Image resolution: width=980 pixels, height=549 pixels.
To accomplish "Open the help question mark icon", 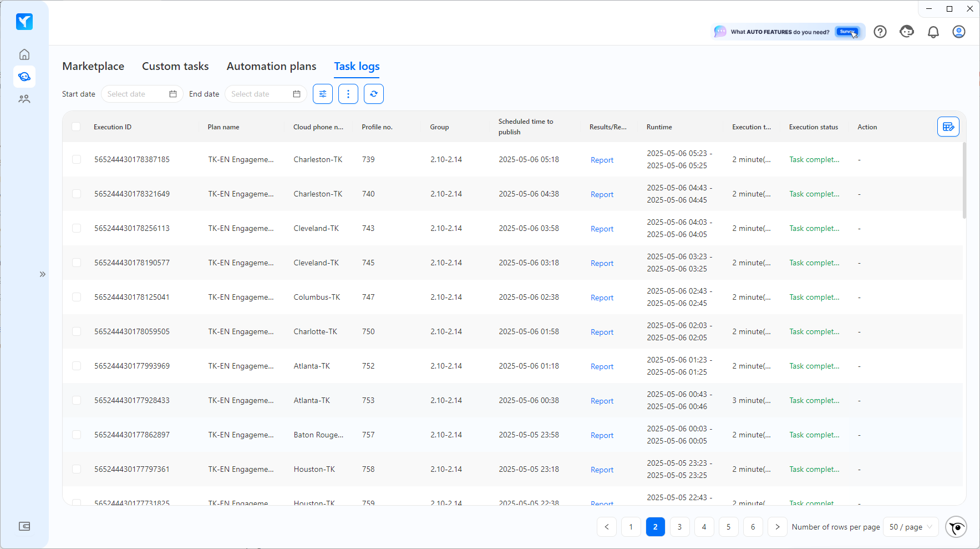I will pos(880,32).
